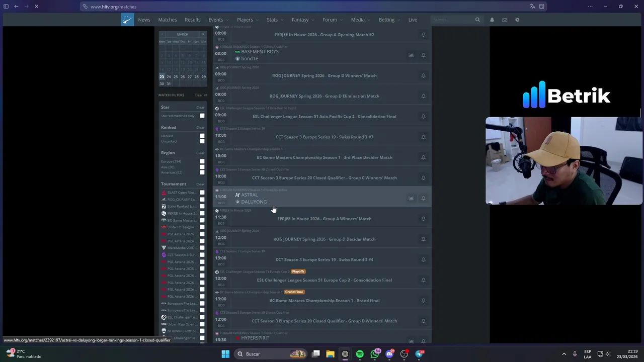Open the Matches page
Screen dimensions: 644x362
pyautogui.click(x=168, y=20)
